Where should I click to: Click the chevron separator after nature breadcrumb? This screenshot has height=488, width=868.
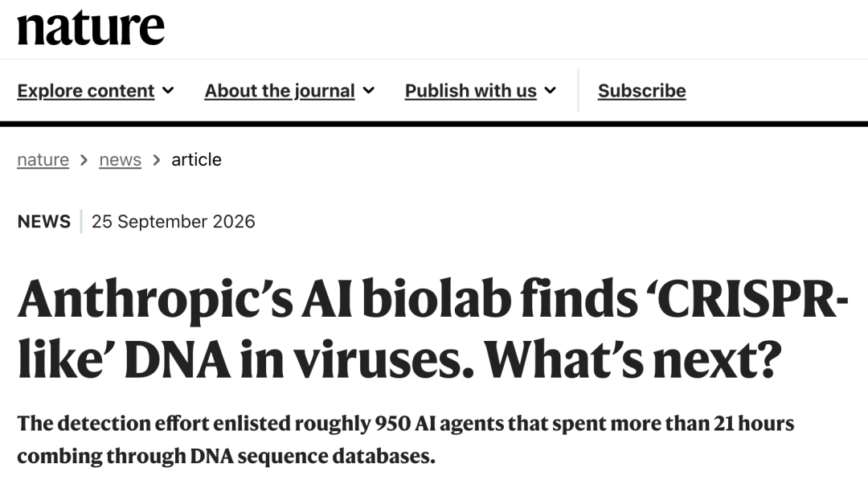click(84, 160)
